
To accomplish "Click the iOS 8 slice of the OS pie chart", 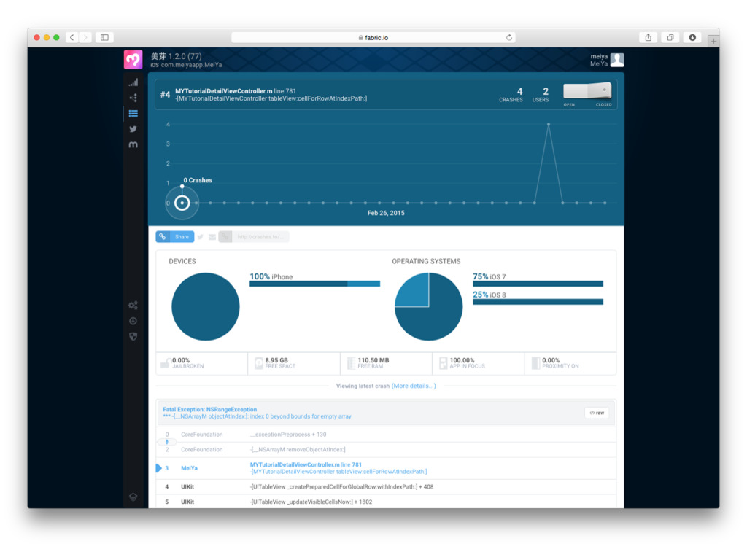I will (413, 290).
